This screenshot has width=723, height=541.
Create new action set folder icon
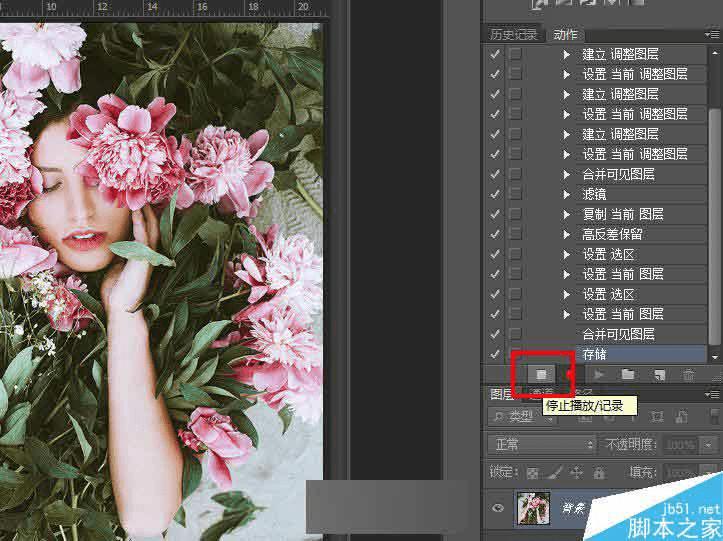click(628, 375)
